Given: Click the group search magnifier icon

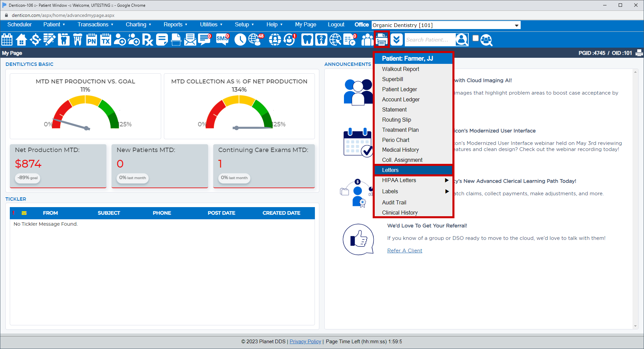Looking at the screenshot, I should coord(486,40).
